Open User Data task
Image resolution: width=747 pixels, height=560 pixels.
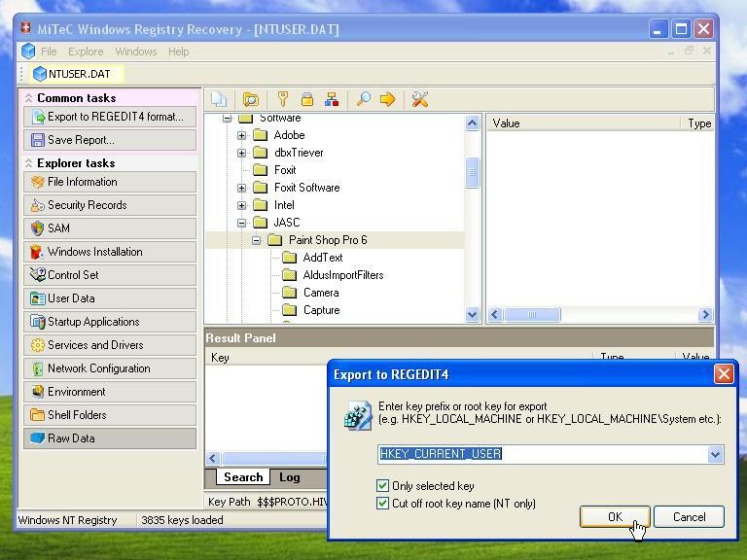click(x=110, y=298)
